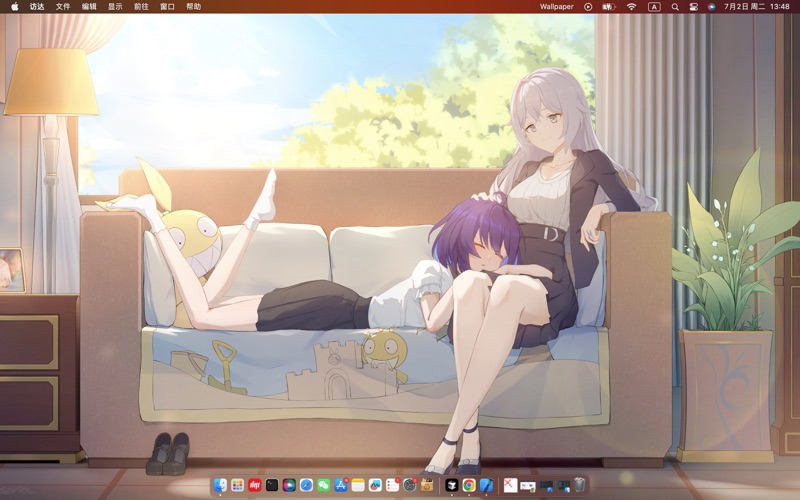Open Spotlight search in menu bar
This screenshot has width=800, height=500.
click(x=675, y=7)
